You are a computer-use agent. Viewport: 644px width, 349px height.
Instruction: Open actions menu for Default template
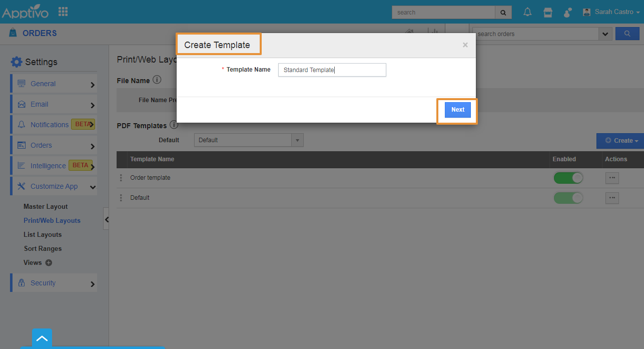pyautogui.click(x=612, y=198)
